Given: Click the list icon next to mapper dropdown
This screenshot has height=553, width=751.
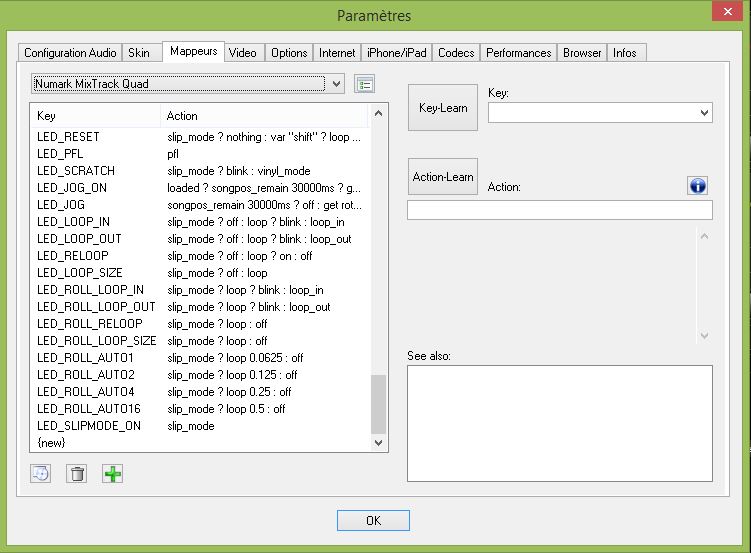Looking at the screenshot, I should click(x=364, y=84).
